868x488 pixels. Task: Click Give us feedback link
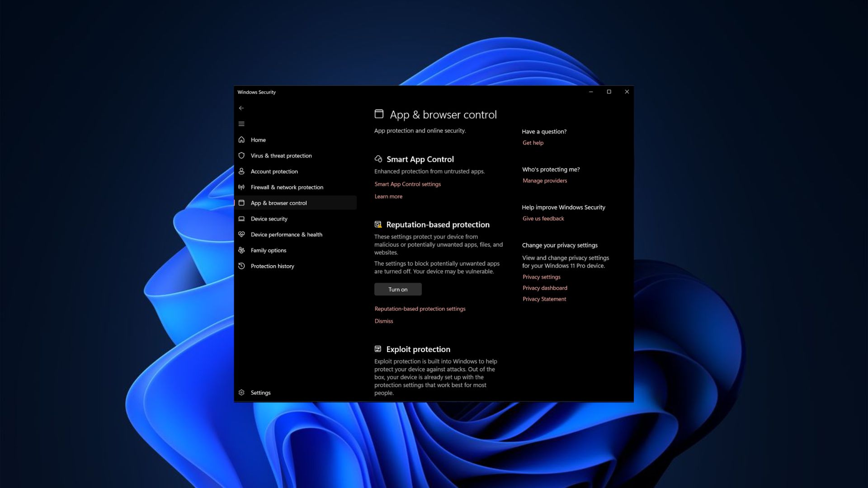point(543,218)
